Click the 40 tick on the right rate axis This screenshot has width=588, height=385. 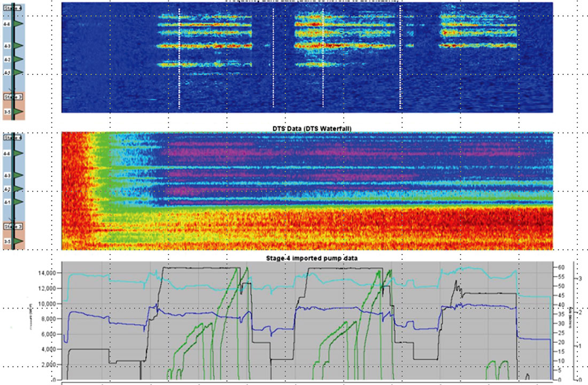(x=561, y=305)
